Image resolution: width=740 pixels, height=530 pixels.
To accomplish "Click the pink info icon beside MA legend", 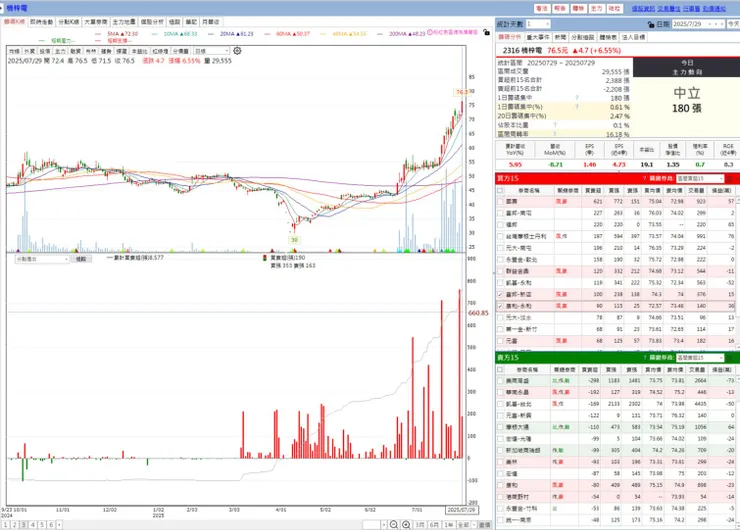I will click(429, 33).
